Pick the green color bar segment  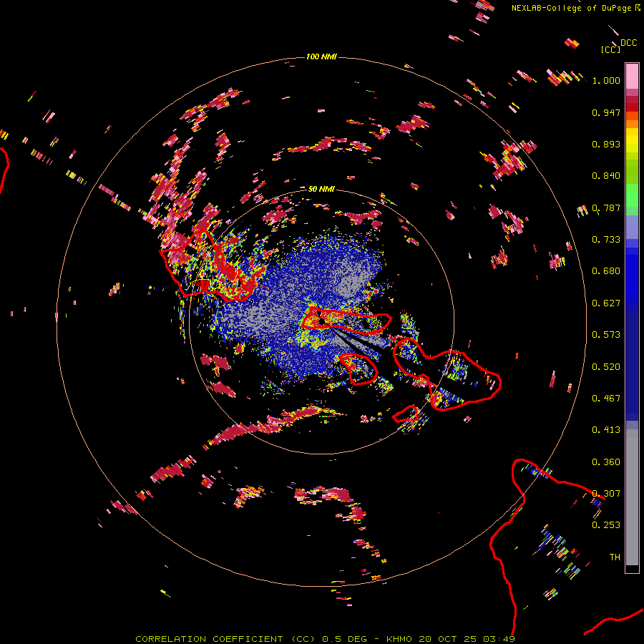point(632,195)
